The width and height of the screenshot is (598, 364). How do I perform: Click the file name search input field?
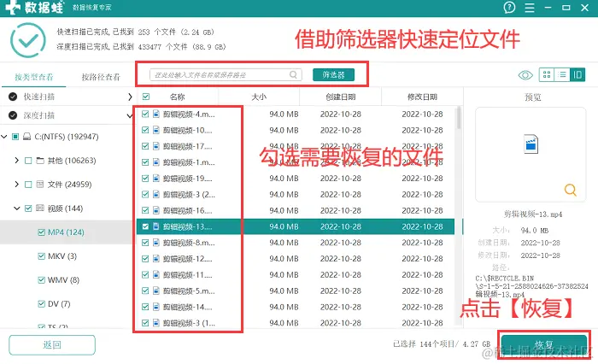tap(226, 75)
